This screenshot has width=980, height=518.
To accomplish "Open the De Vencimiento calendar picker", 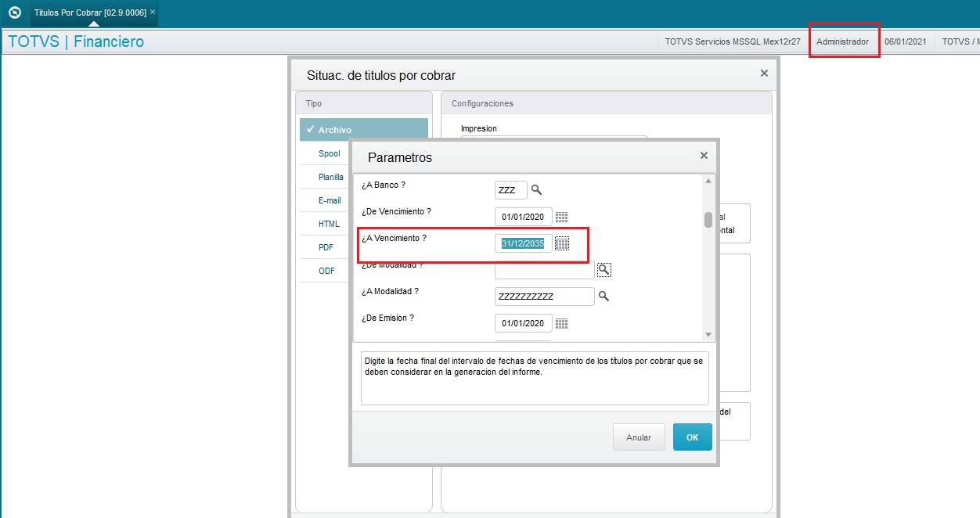I will pos(561,217).
